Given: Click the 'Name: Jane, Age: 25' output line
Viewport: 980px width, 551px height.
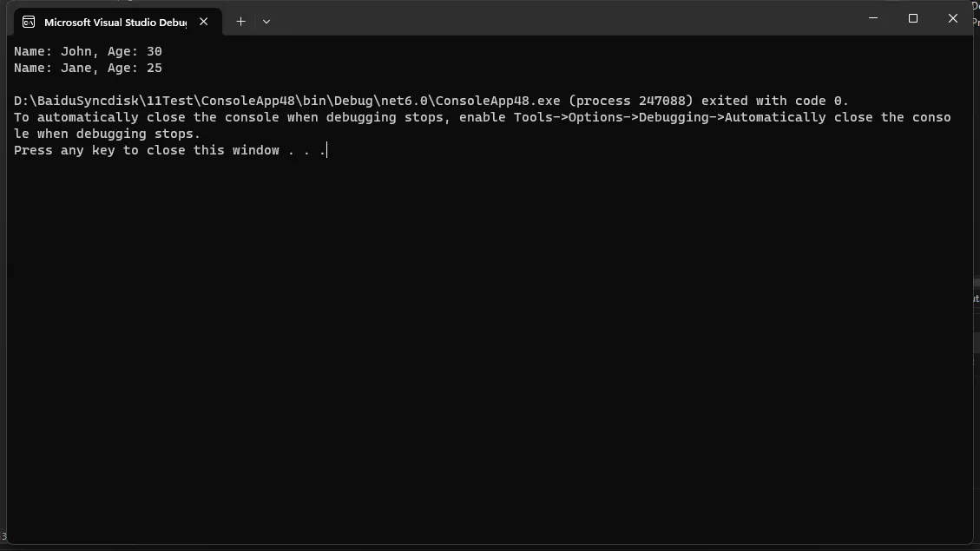Looking at the screenshot, I should coord(89,68).
